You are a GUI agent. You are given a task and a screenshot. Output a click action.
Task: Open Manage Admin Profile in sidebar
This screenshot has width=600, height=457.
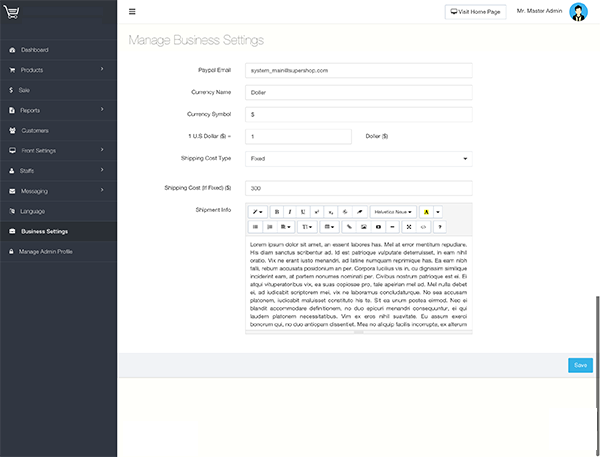click(58, 251)
